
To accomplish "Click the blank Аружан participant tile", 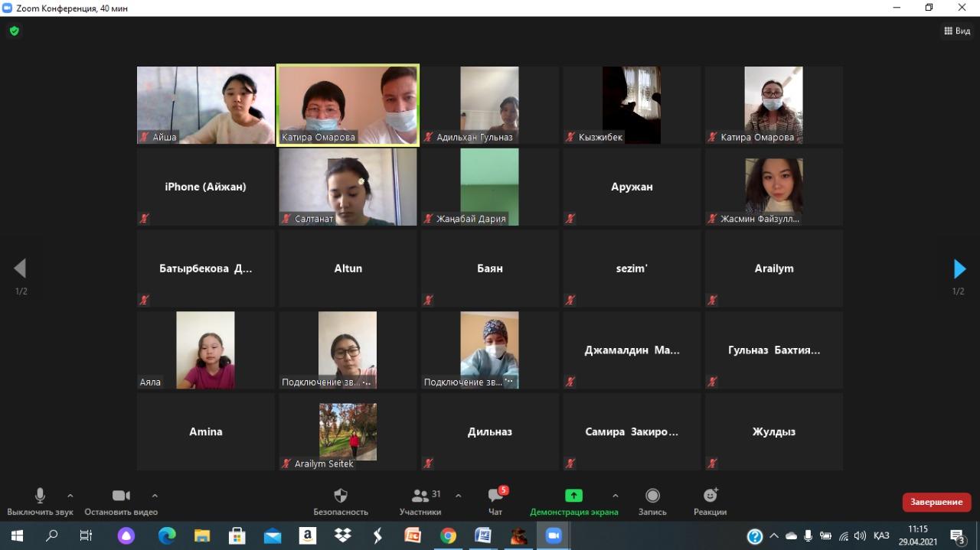I will [632, 187].
